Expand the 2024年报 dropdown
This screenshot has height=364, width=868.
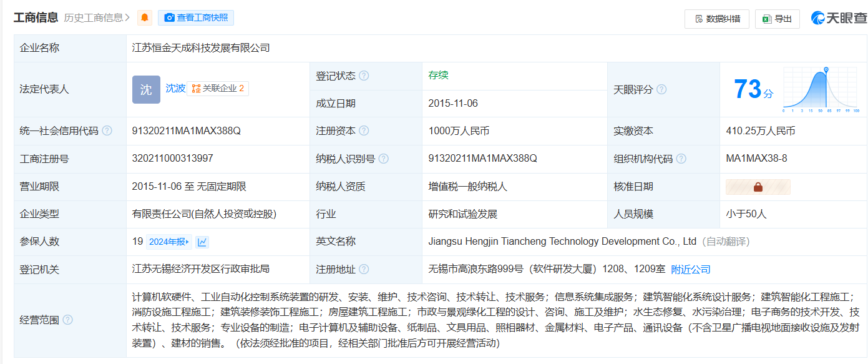coord(169,242)
